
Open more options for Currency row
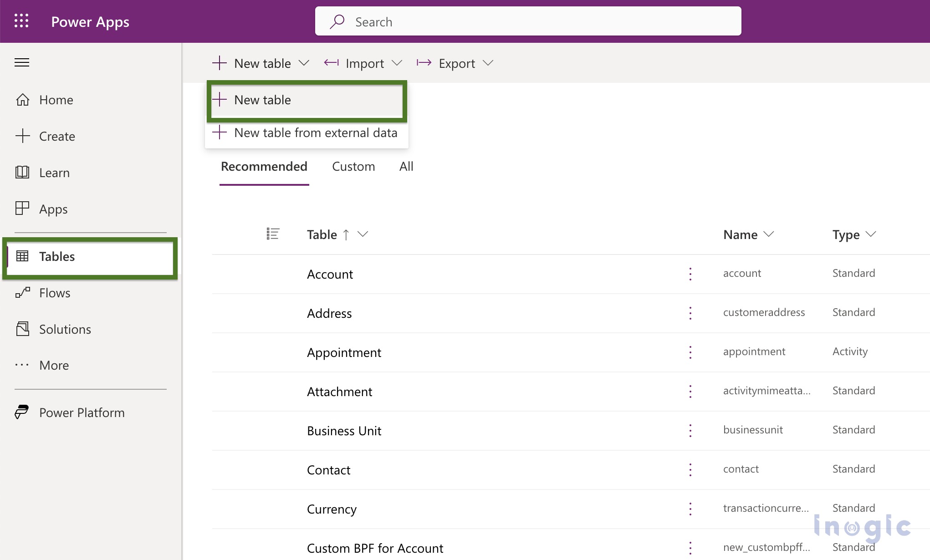[x=690, y=509]
